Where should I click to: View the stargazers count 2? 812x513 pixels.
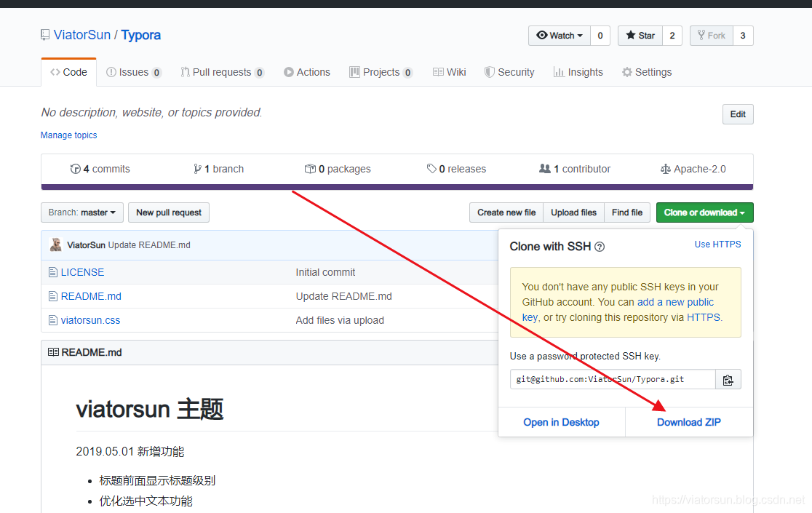pyautogui.click(x=672, y=36)
